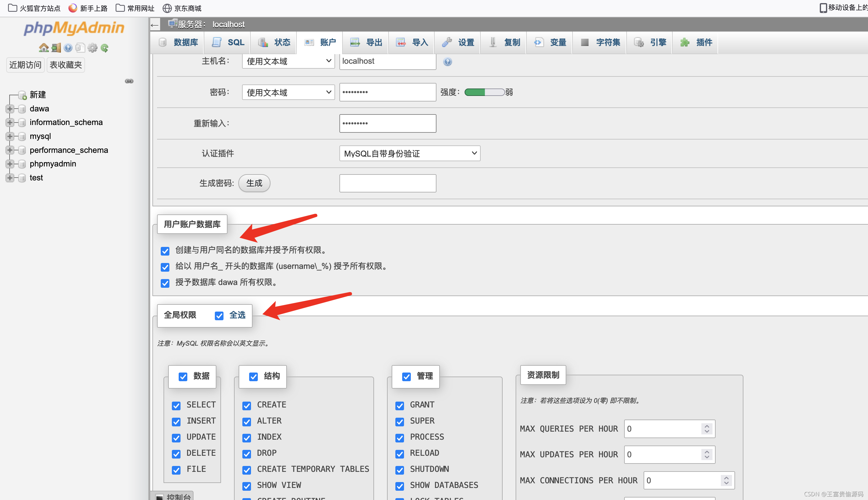Open the 近期访问 recent tables button
This screenshot has height=500, width=868.
(x=25, y=65)
